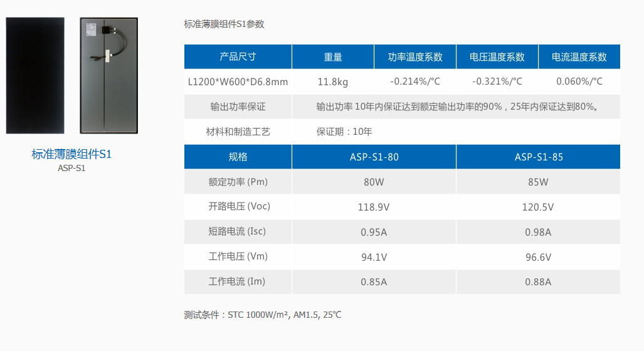644x351 pixels.
Task: Select the 0.98A cell
Action: click(538, 232)
